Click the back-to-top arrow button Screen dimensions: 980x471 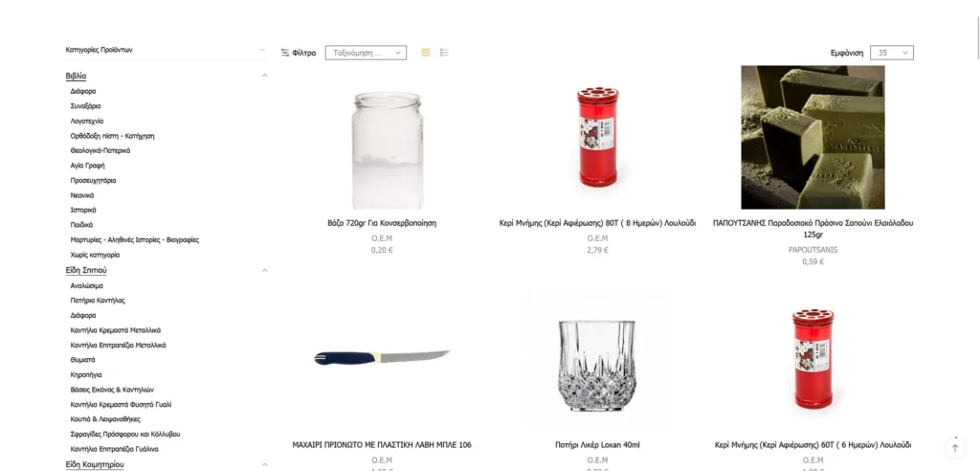pyautogui.click(x=954, y=448)
